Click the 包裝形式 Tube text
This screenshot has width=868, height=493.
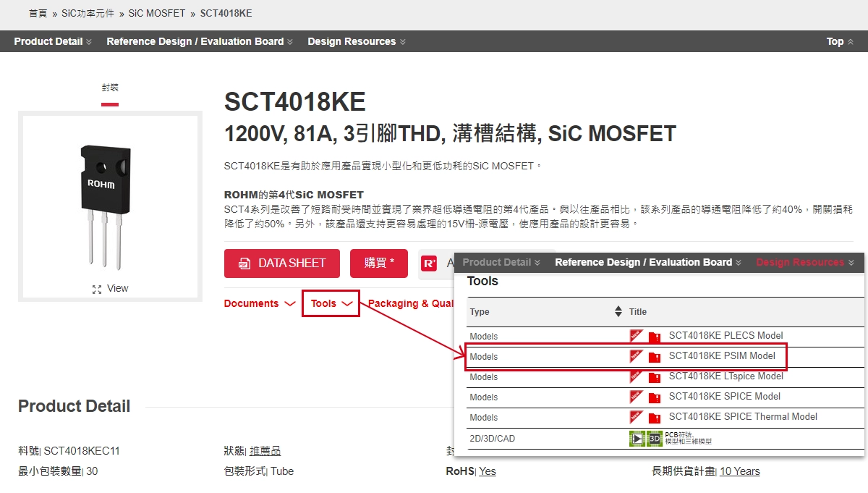pyautogui.click(x=259, y=471)
